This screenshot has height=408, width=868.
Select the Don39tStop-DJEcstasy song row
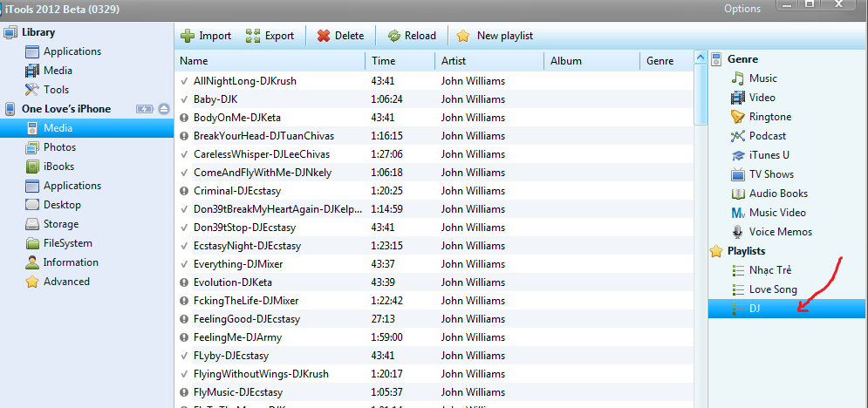(434, 228)
